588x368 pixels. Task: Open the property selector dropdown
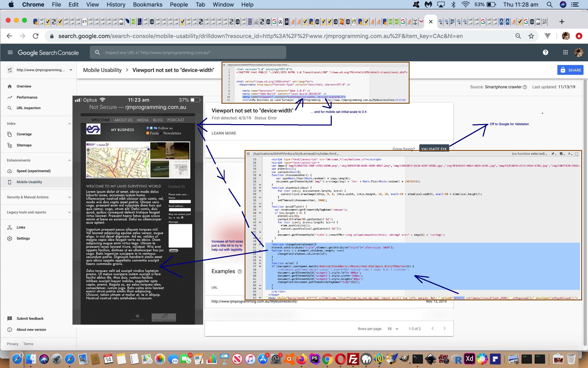click(x=40, y=70)
